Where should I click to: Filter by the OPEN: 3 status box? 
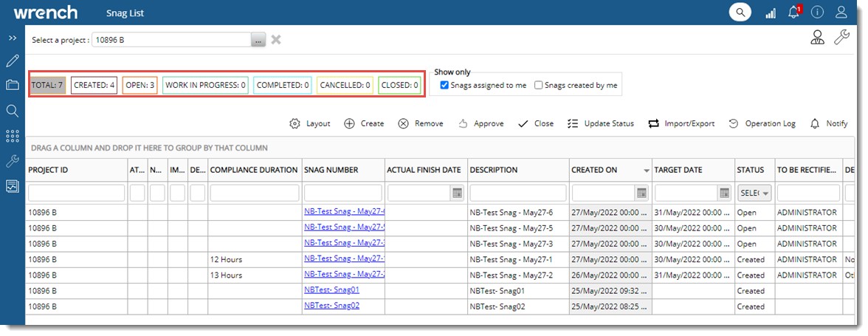point(139,86)
